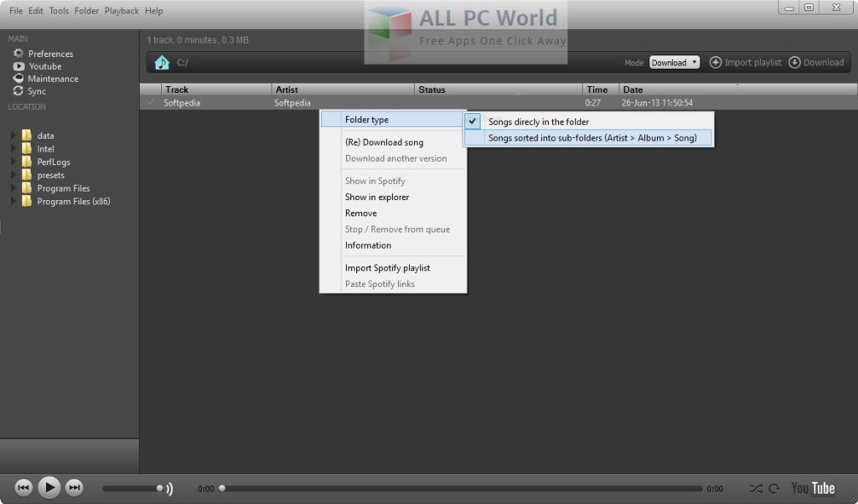The width and height of the screenshot is (858, 504).
Task: Open the Tools menu
Action: [x=59, y=11]
